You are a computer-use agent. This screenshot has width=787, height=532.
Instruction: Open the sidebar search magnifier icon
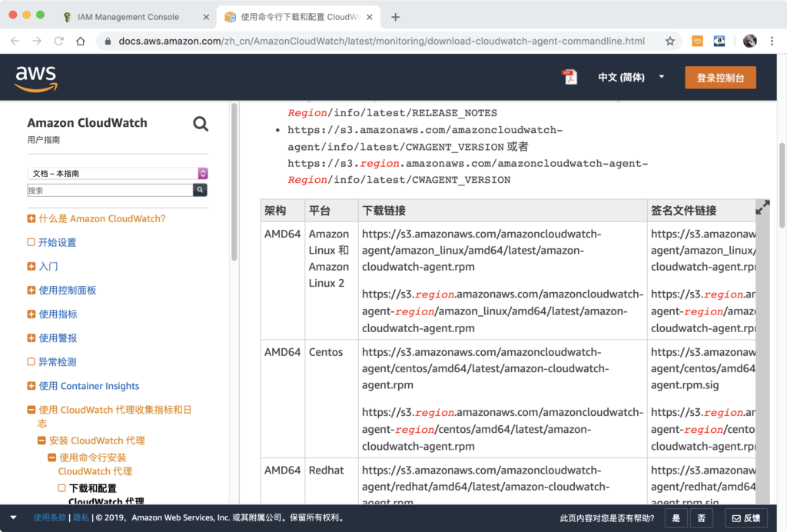(x=201, y=124)
